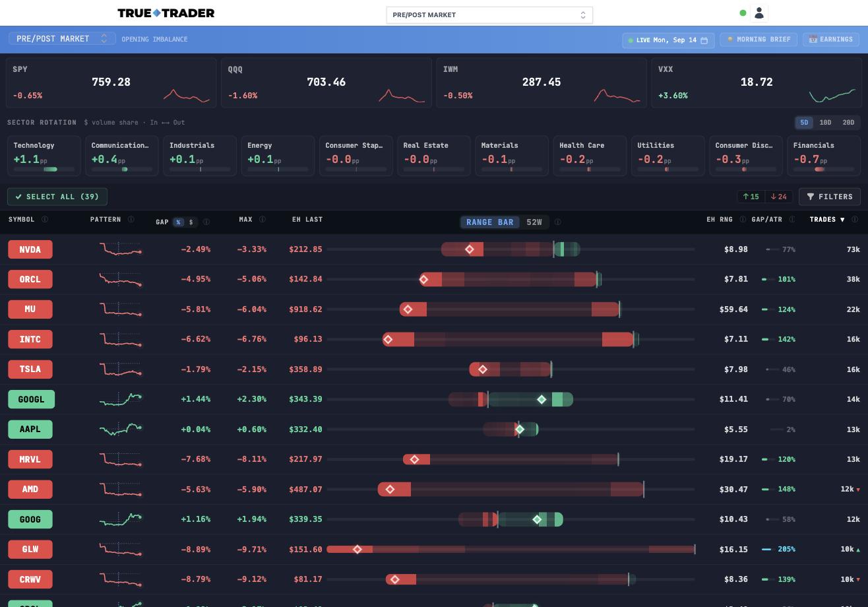Sort by SYMBOL column header
The image size is (868, 607).
pos(22,220)
